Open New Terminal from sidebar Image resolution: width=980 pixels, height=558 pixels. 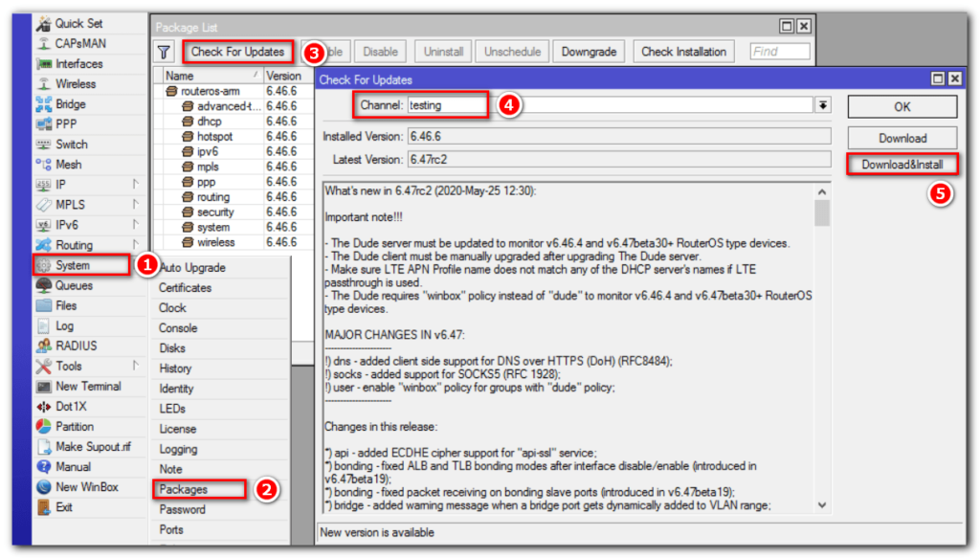[x=88, y=387]
